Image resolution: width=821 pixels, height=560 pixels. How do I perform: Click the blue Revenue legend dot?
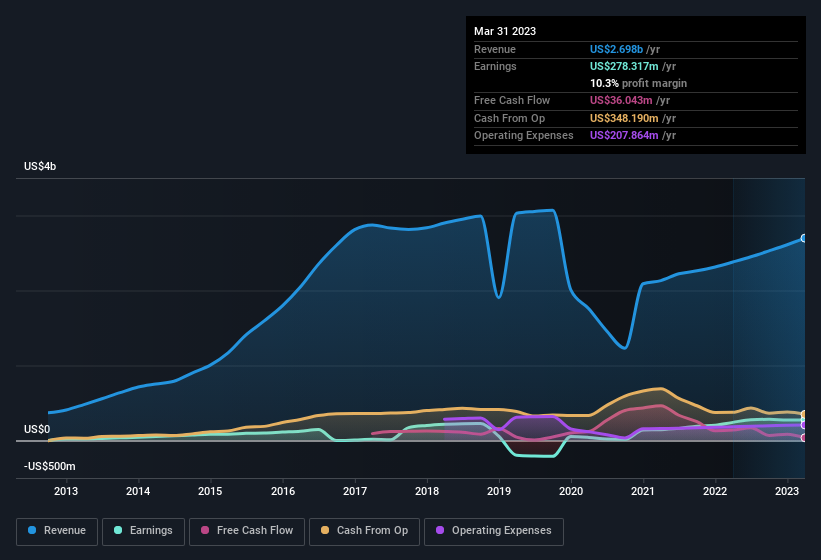(x=33, y=531)
